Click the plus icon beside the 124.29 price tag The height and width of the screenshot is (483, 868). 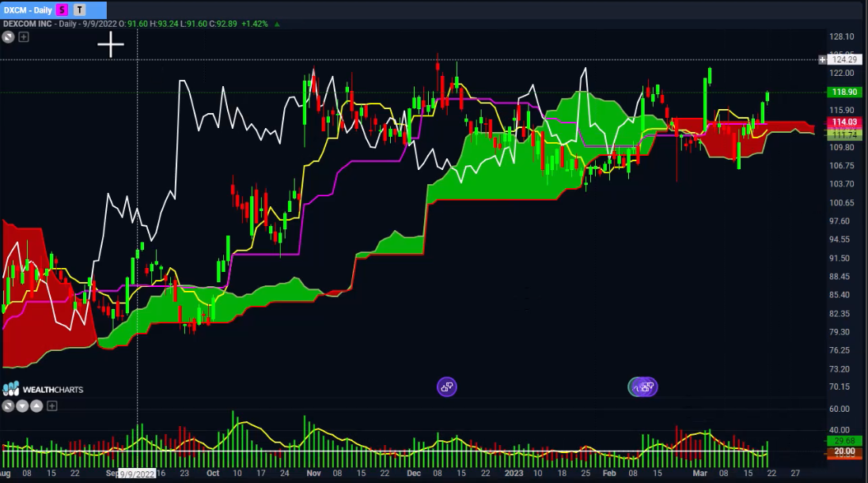point(822,59)
